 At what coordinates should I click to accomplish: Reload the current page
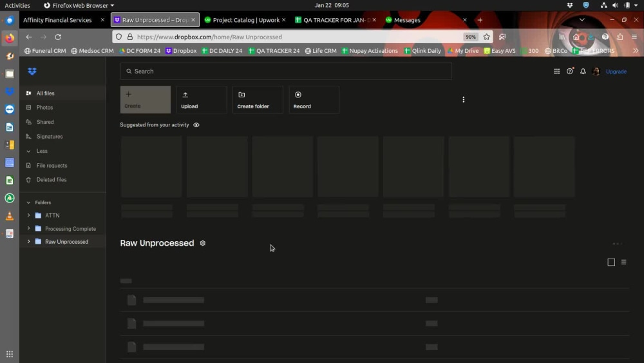tap(58, 37)
